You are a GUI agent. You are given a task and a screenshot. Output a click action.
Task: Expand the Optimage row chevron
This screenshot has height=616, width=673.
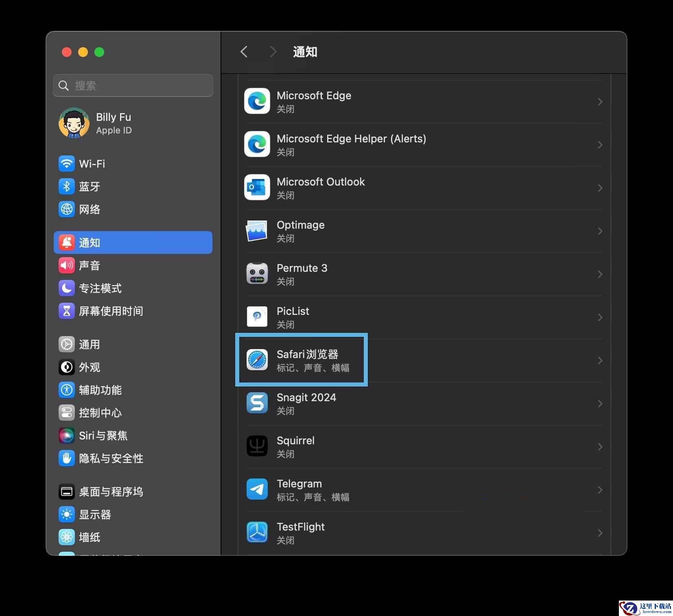600,231
